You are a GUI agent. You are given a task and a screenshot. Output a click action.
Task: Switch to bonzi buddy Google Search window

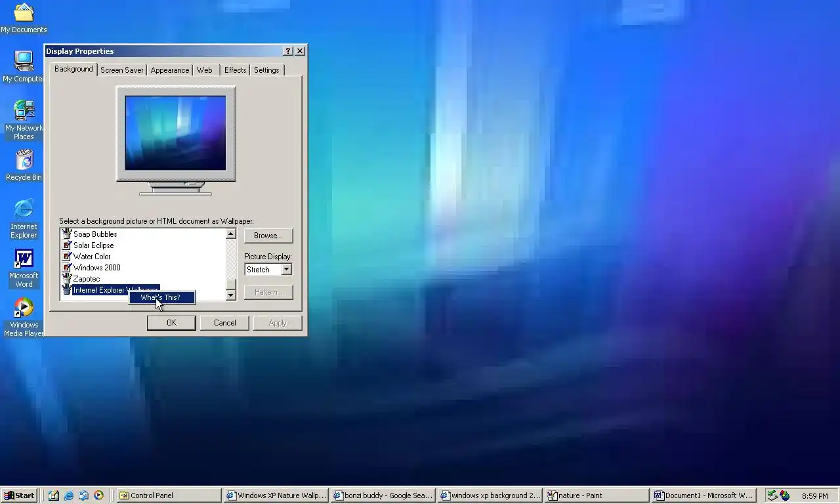point(383,495)
